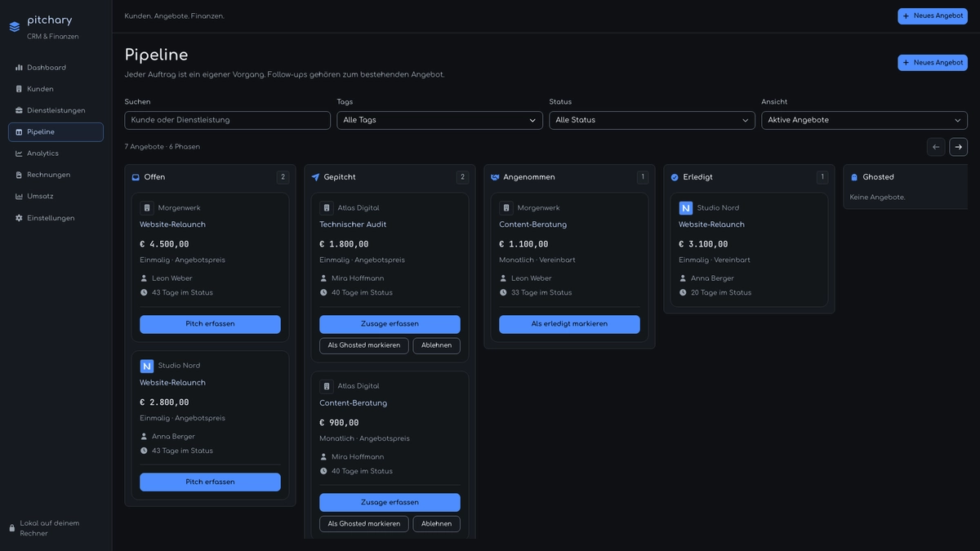Click the clock icon beside 33 Tage im Status

[503, 293]
